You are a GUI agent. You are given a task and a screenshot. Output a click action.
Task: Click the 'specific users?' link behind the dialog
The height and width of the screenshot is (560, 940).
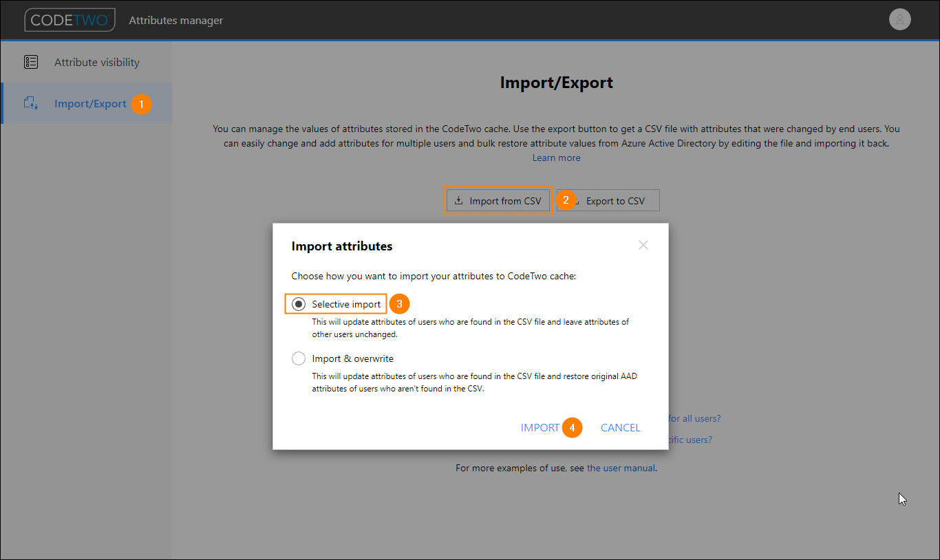coord(690,440)
